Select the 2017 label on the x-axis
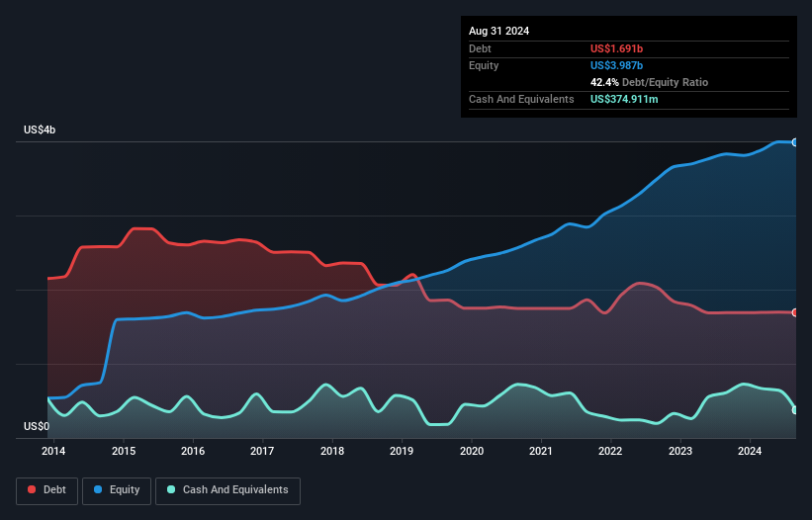Image resolution: width=812 pixels, height=520 pixels. point(262,451)
